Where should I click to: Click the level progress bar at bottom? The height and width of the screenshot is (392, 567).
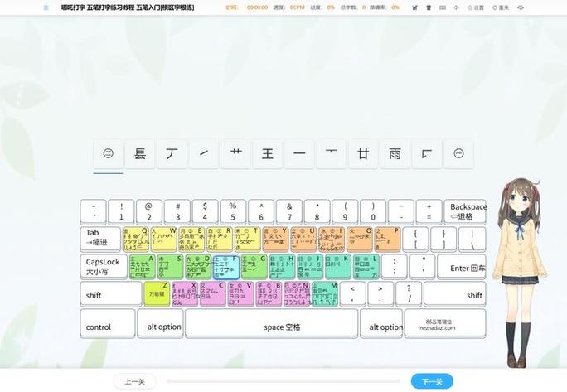click(283, 380)
